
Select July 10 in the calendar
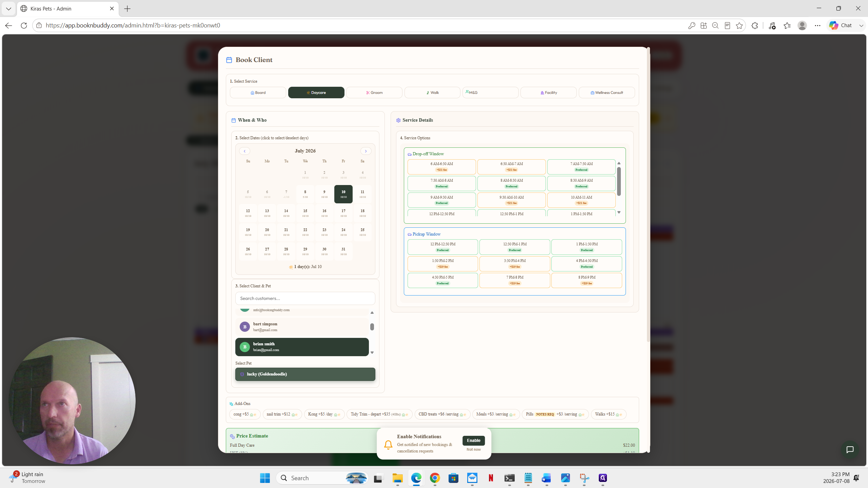tap(343, 194)
